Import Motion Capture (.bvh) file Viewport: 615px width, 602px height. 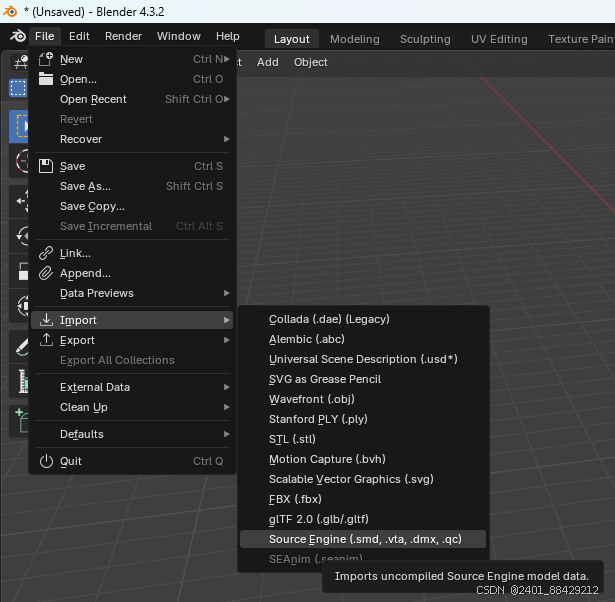(x=363, y=459)
